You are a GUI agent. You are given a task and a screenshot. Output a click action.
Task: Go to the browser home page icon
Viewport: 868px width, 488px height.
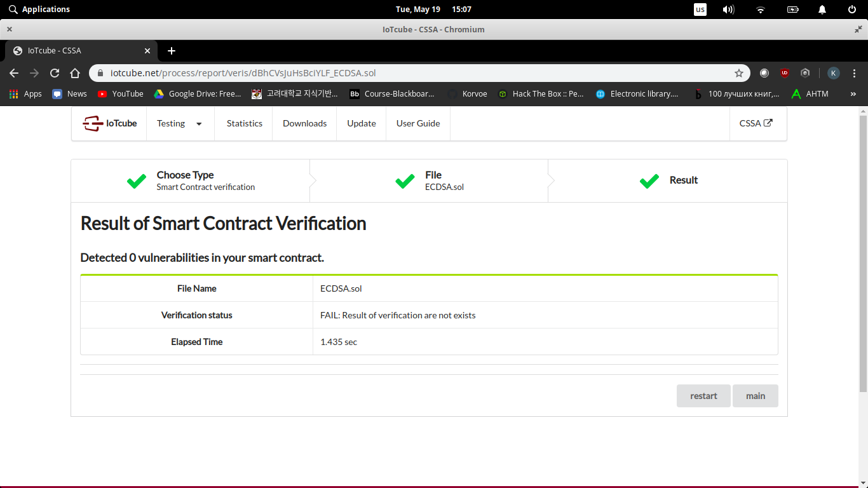click(x=75, y=73)
